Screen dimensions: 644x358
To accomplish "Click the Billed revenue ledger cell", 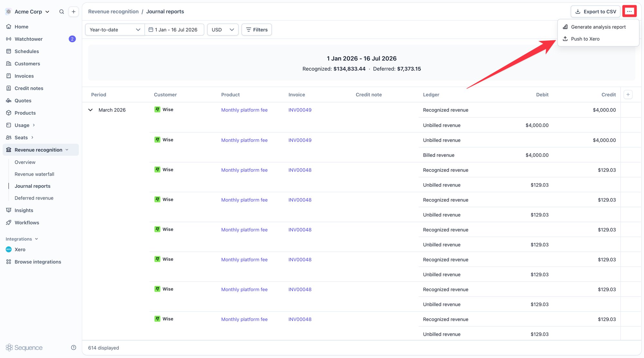I will [439, 155].
